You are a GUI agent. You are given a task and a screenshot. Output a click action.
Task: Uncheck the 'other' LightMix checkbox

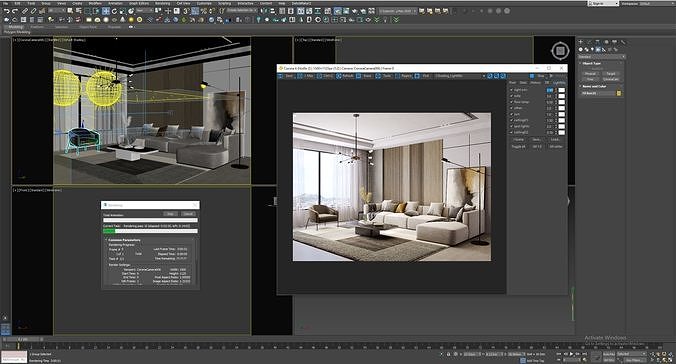point(511,108)
